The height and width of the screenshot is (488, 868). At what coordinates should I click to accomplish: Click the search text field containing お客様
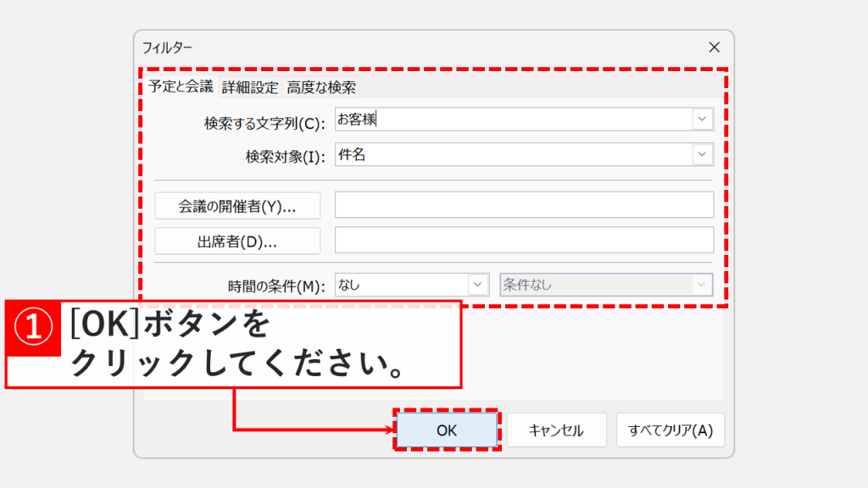point(509,119)
